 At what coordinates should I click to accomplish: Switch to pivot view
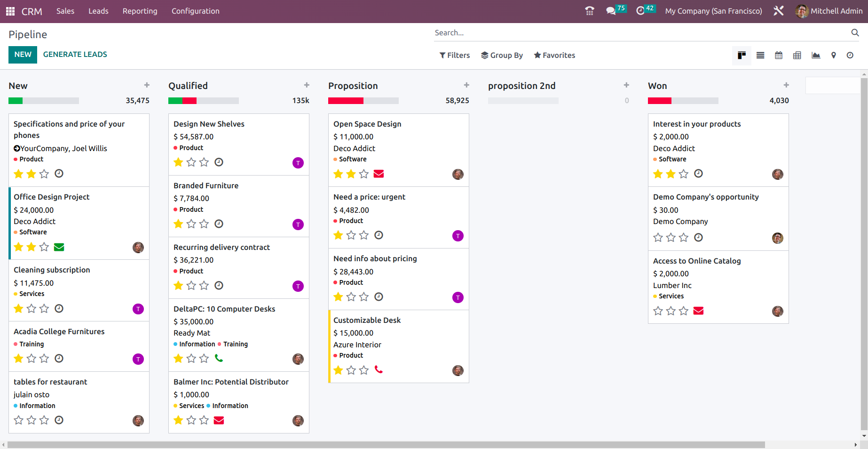tap(797, 55)
